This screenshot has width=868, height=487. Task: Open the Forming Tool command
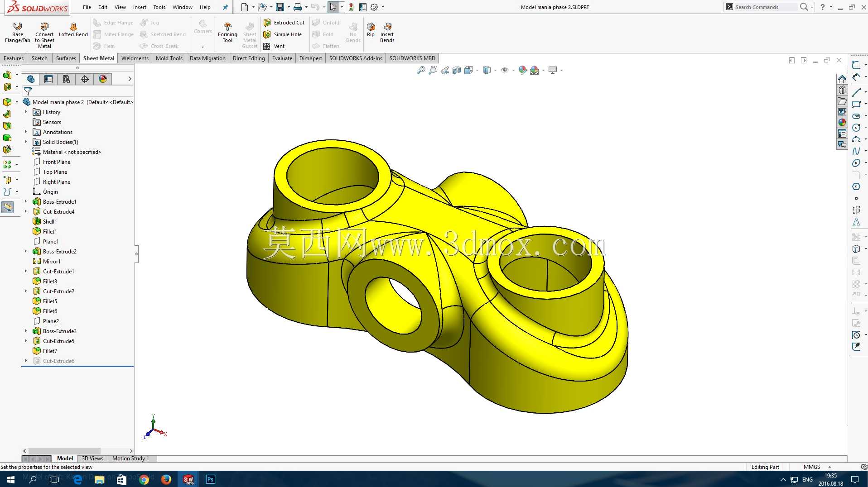tap(227, 32)
